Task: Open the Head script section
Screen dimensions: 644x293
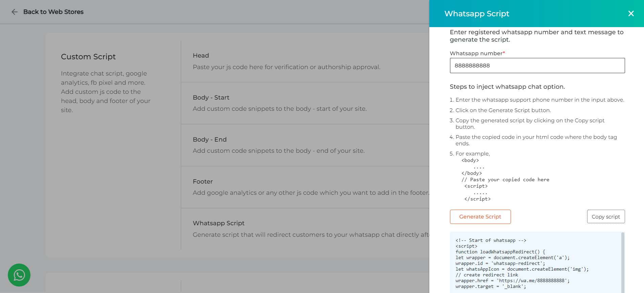Action: coord(305,61)
